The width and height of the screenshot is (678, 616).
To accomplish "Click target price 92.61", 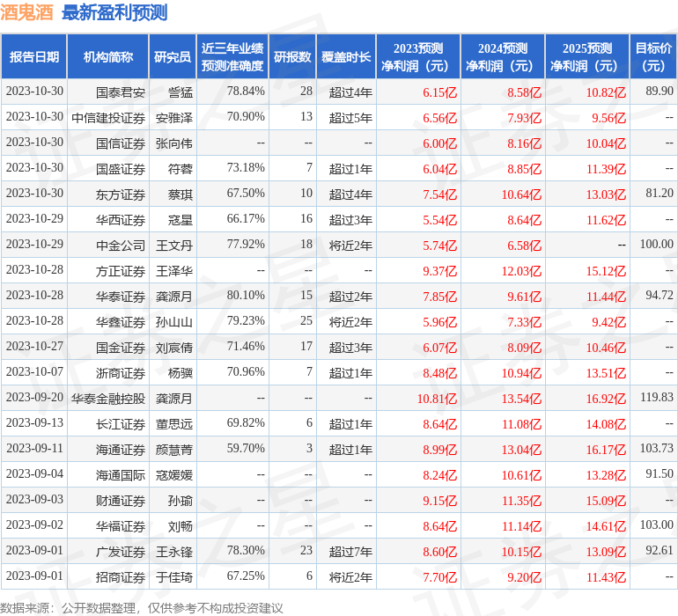I will [x=660, y=550].
